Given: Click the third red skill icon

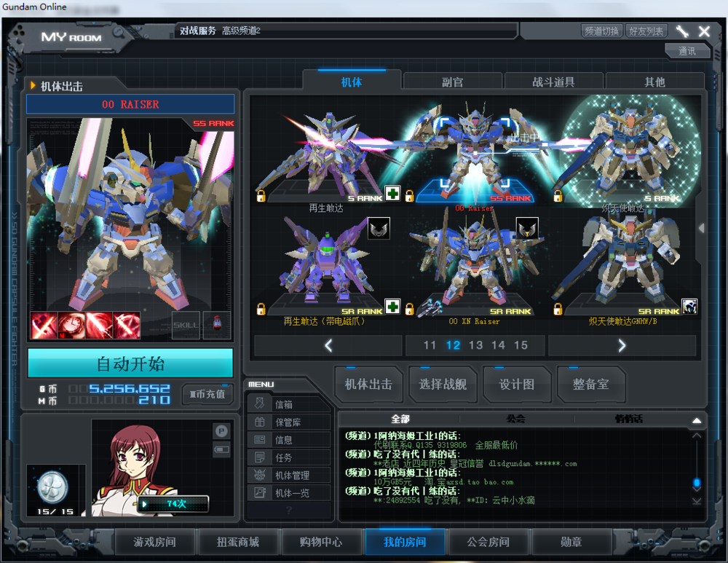Looking at the screenshot, I should 99,325.
